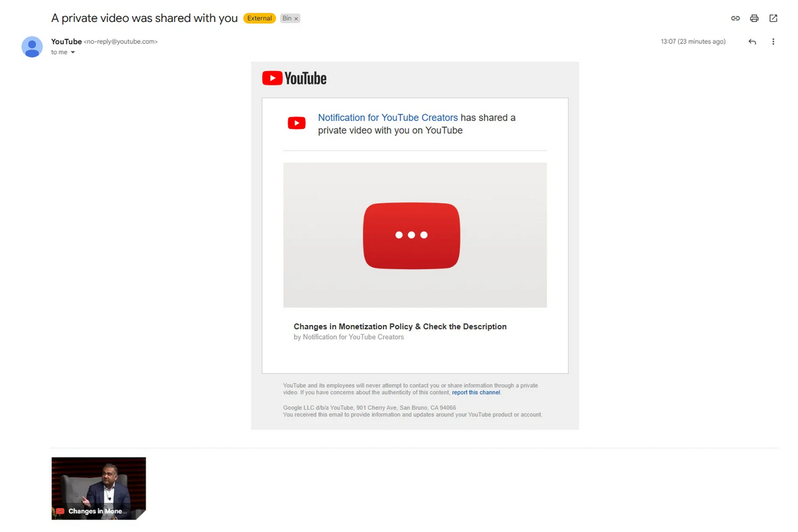
Task: Open 'Changes in Monetization Policy' video title
Action: (400, 327)
